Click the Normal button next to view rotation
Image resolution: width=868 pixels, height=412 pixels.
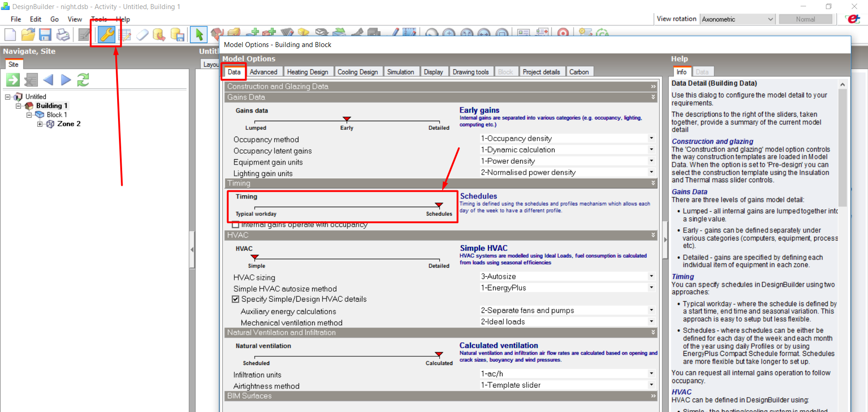pyautogui.click(x=806, y=19)
